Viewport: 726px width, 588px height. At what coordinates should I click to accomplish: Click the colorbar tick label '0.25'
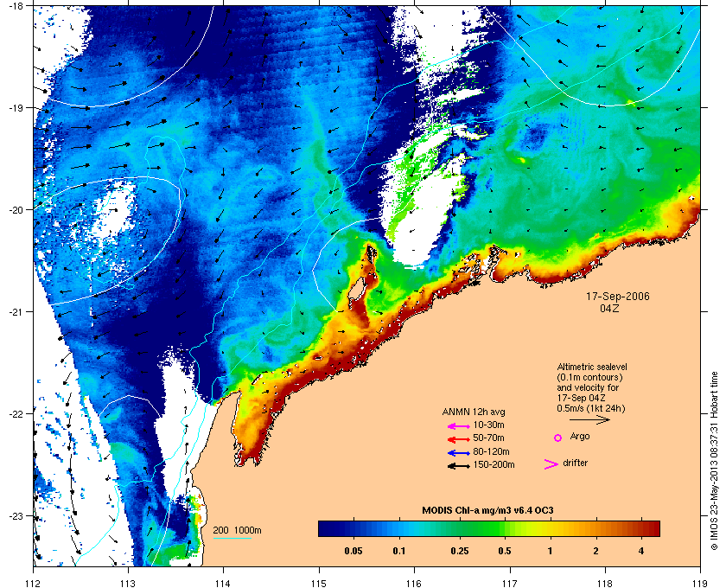459,552
